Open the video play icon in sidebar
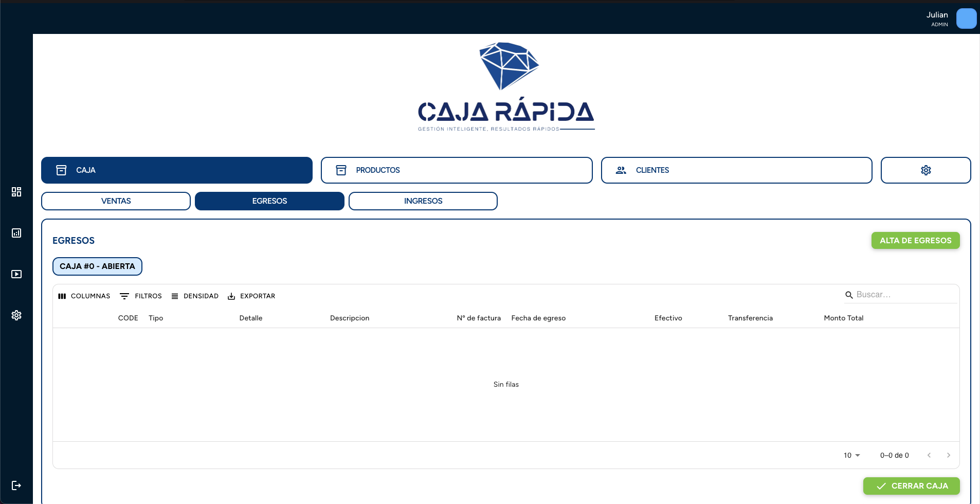980x504 pixels. tap(16, 274)
